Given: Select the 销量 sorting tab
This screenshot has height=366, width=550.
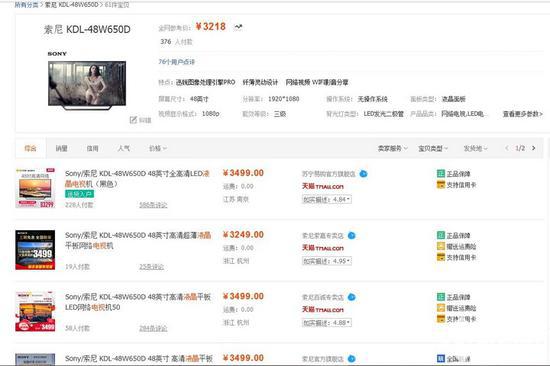Looking at the screenshot, I should [x=61, y=148].
